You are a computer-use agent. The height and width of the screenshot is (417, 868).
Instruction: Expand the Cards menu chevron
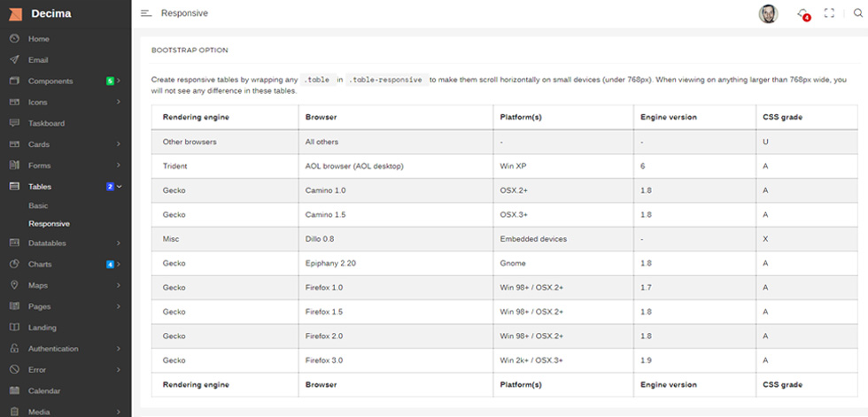pos(119,143)
